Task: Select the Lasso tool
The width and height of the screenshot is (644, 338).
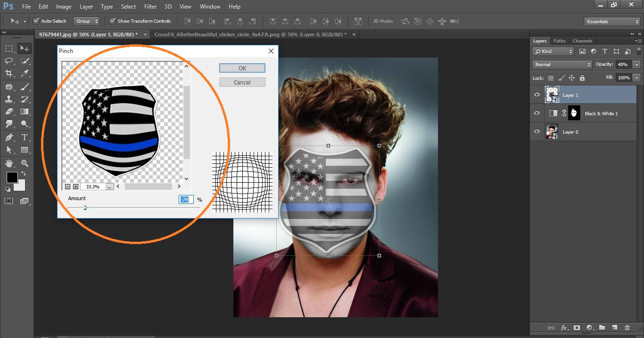Action: (x=8, y=60)
